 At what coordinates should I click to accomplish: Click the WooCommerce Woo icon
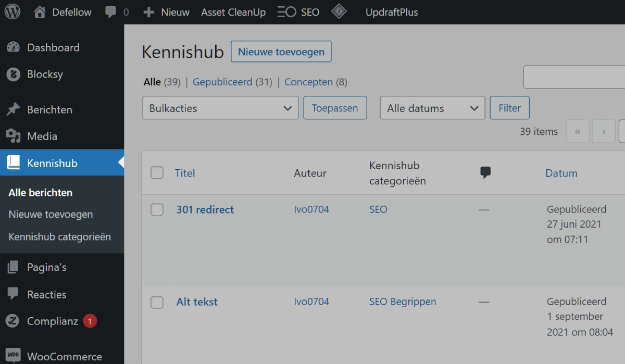pyautogui.click(x=13, y=356)
